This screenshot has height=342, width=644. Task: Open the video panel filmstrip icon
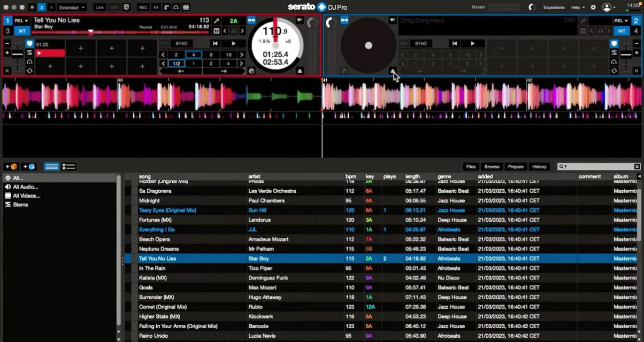(x=186, y=7)
